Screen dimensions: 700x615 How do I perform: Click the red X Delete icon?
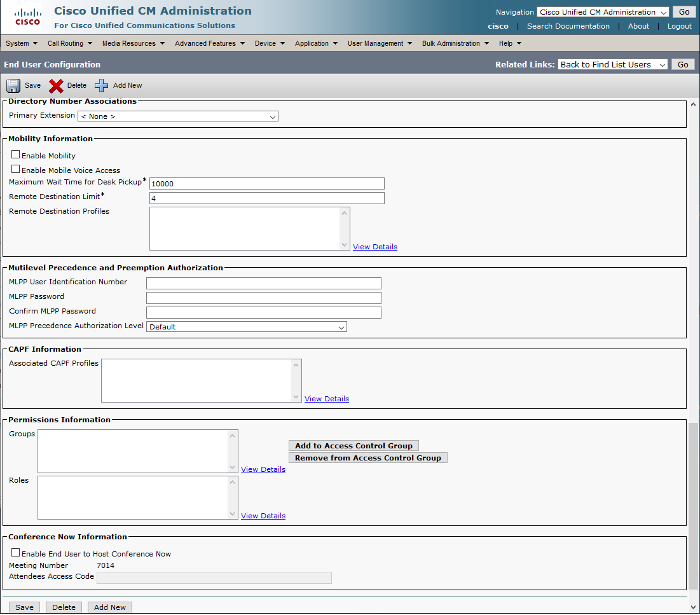point(56,86)
